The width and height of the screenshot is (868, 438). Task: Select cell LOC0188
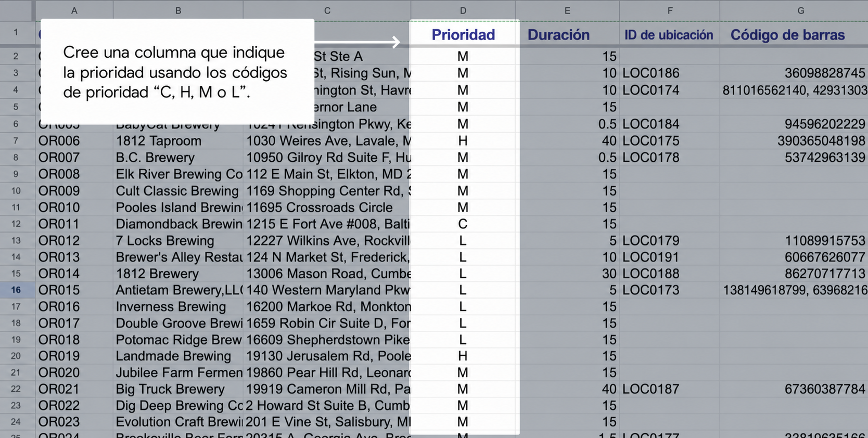tap(670, 273)
